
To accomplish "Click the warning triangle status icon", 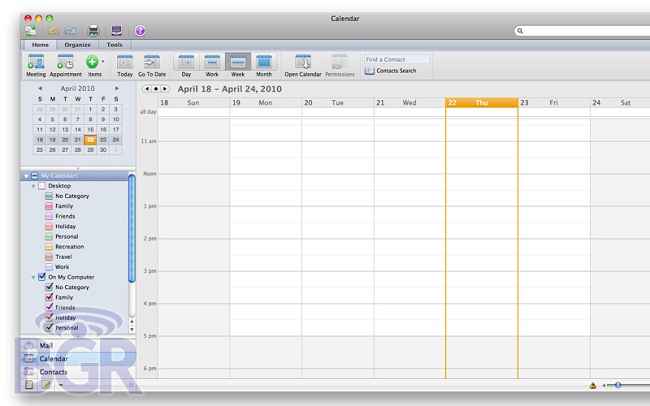I will (x=593, y=385).
